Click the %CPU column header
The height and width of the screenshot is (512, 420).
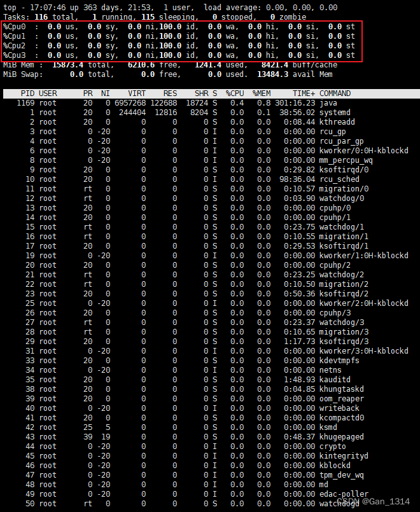coord(235,93)
